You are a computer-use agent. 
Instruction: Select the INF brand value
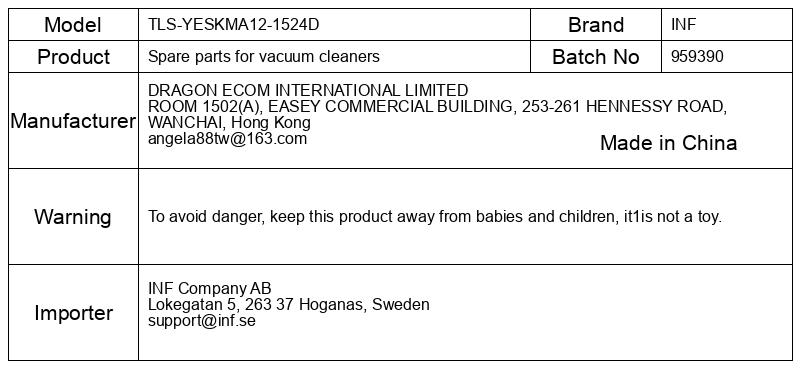coord(683,24)
